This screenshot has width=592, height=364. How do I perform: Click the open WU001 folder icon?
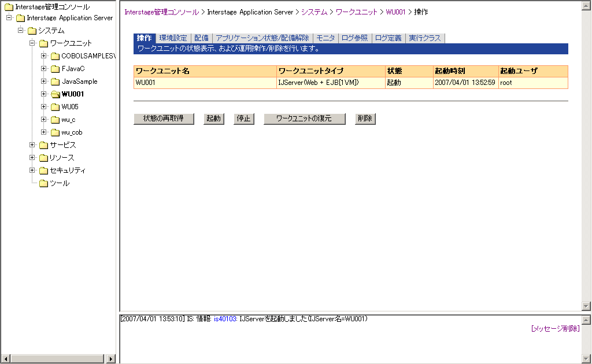(x=55, y=94)
